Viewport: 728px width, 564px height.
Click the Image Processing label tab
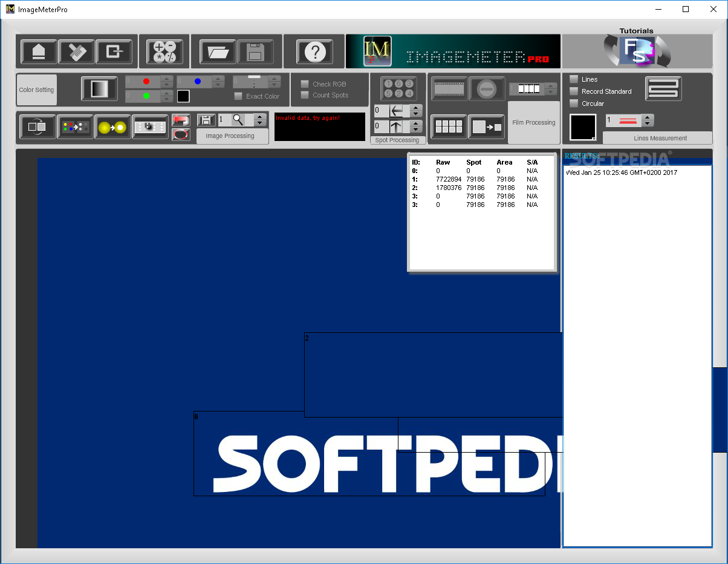tap(233, 136)
